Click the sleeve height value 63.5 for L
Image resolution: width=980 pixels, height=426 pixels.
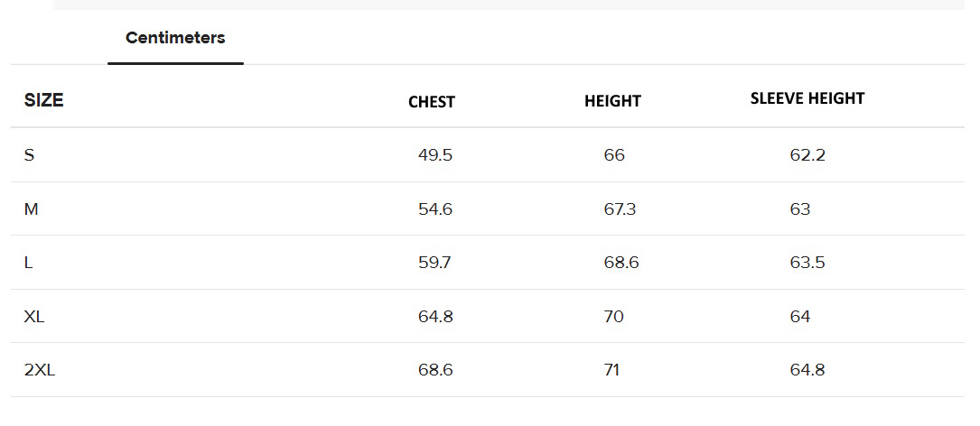pos(807,263)
